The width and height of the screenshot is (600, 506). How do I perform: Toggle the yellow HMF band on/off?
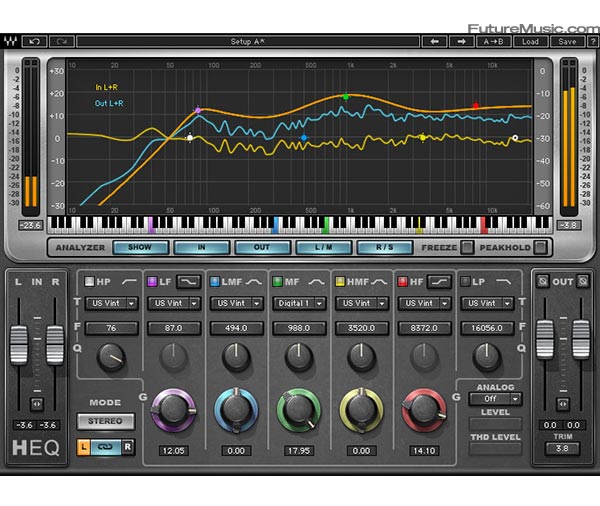(x=340, y=282)
